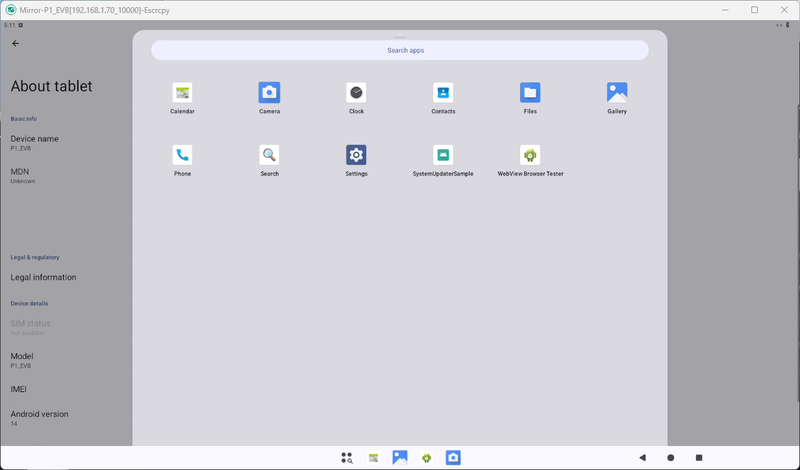Click the drawer handle above the search bar

click(x=400, y=37)
